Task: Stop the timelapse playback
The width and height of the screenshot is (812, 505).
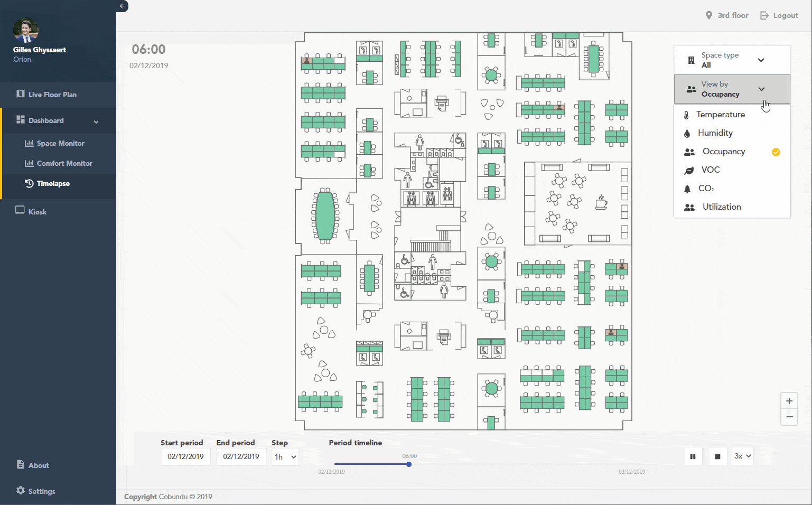Action: tap(717, 456)
